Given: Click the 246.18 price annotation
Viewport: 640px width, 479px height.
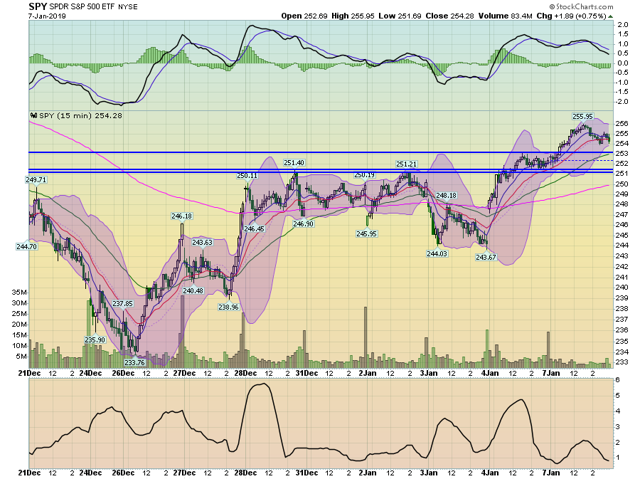Looking at the screenshot, I should point(182,216).
